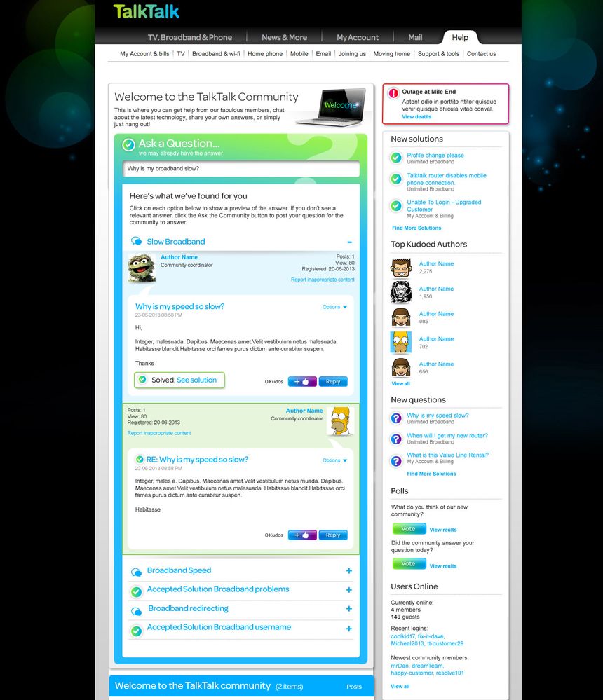Screen dimensions: 603x700
Task: Vote in the new community poll
Action: pyautogui.click(x=409, y=528)
